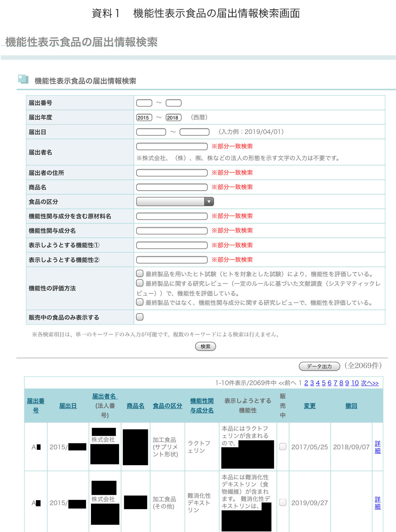Toggle 販売中 checkbox in ラクトフェリン row
Image resolution: width=396 pixels, height=532 pixels.
283,447
